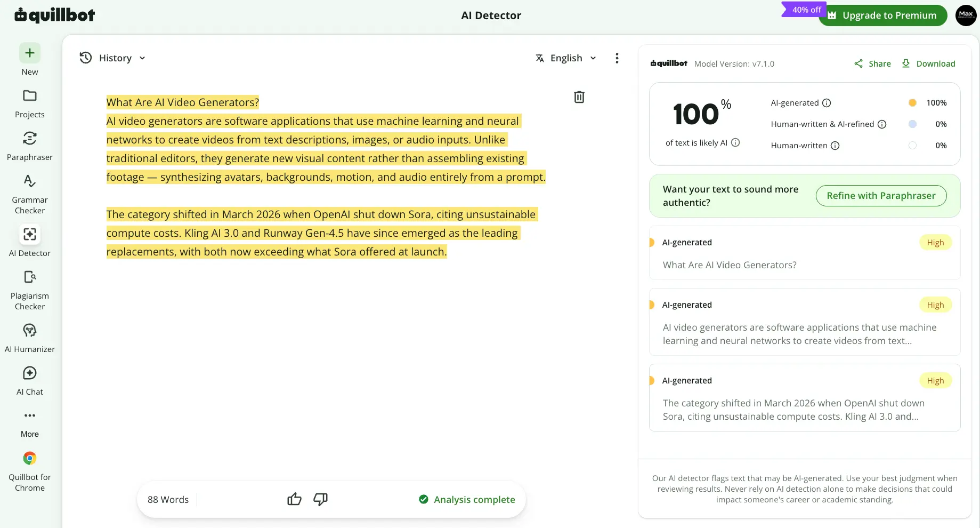Open Projects folder in sidebar
Screen dimensions: 980x528
30,103
